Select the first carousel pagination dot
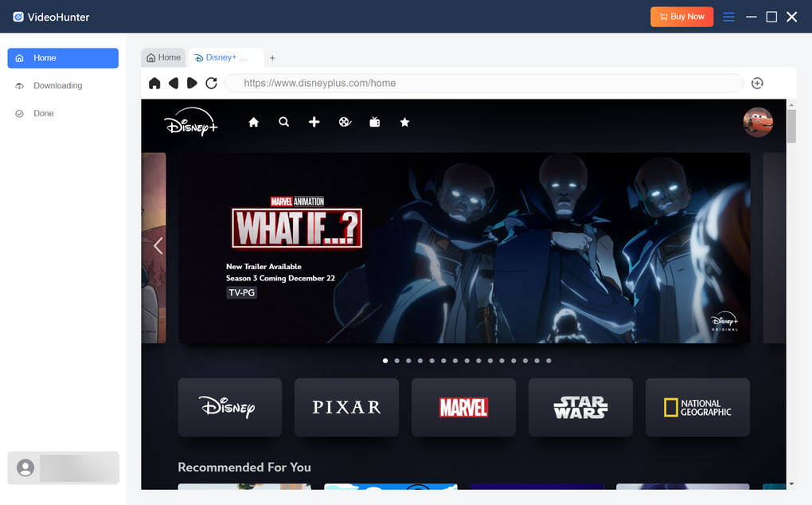This screenshot has width=812, height=505. 385,361
